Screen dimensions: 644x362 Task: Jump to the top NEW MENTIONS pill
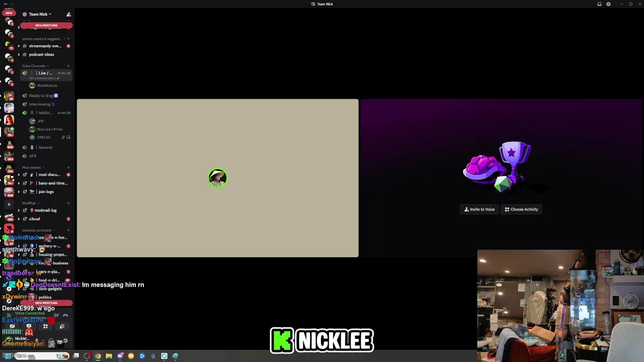46,25
